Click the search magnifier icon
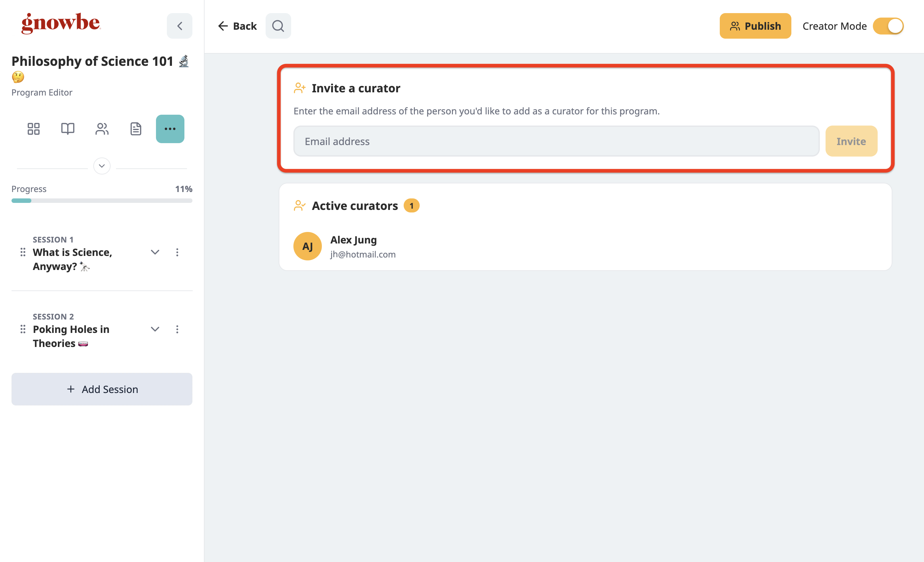 [x=278, y=26]
